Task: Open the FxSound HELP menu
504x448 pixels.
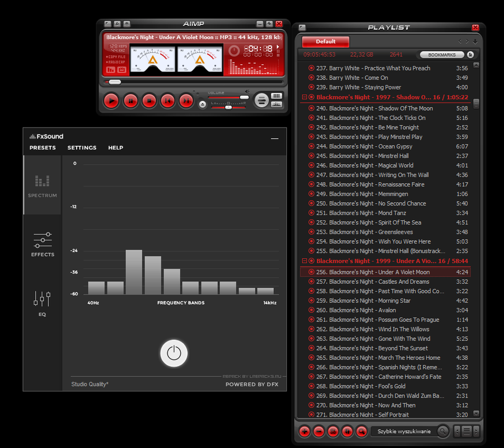Action: 116,147
